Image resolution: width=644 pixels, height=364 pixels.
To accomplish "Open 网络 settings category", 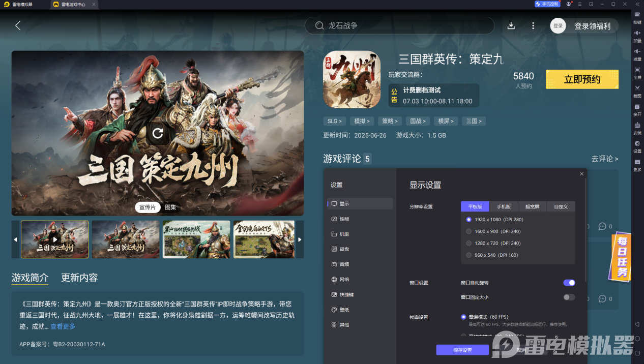I will pyautogui.click(x=360, y=279).
